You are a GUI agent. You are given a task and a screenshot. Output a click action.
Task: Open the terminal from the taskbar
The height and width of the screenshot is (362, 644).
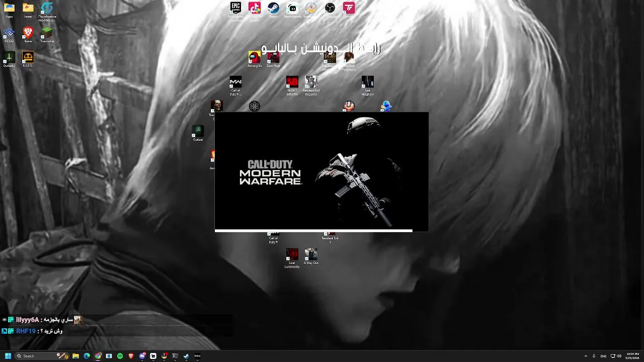[175, 356]
